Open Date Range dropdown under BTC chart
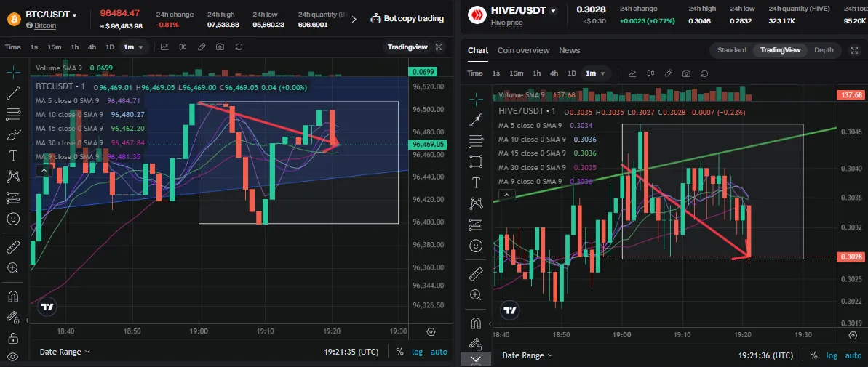Screen dimensions: 868x367 click(x=65, y=352)
